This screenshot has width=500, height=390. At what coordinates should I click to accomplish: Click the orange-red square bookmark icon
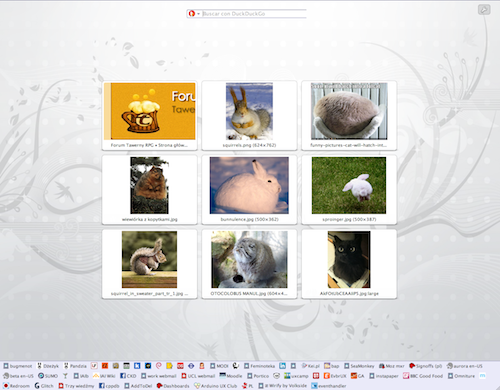(105, 366)
